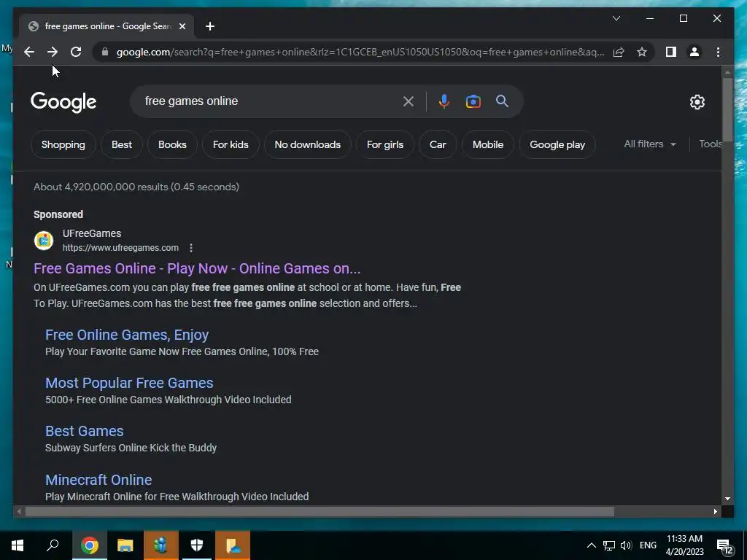View site information via the lock icon
The width and height of the screenshot is (747, 560).
click(105, 52)
